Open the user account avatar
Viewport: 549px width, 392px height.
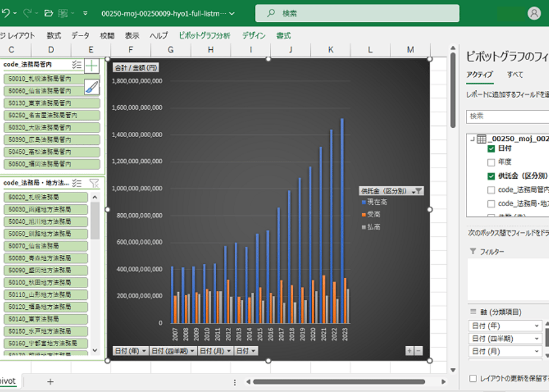click(x=534, y=13)
